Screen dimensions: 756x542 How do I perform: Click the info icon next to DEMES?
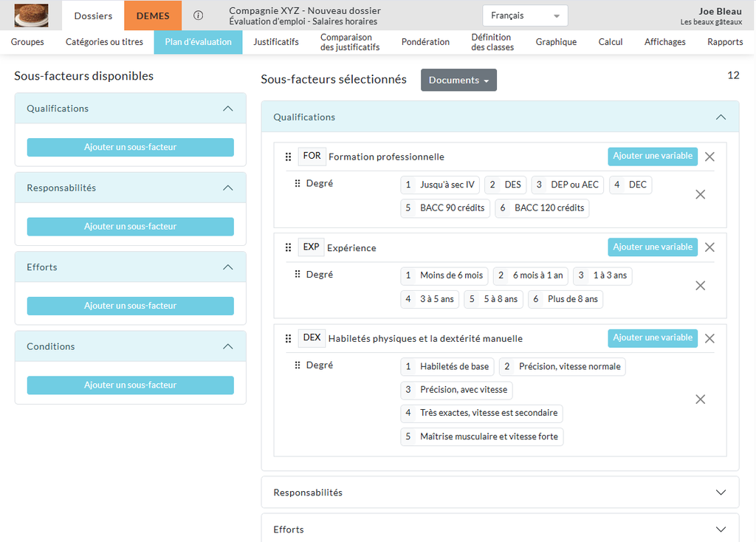point(198,16)
